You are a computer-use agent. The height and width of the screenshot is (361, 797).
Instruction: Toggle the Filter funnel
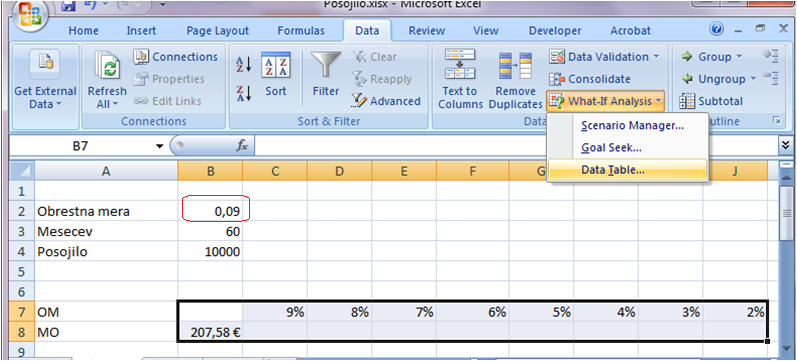point(325,75)
